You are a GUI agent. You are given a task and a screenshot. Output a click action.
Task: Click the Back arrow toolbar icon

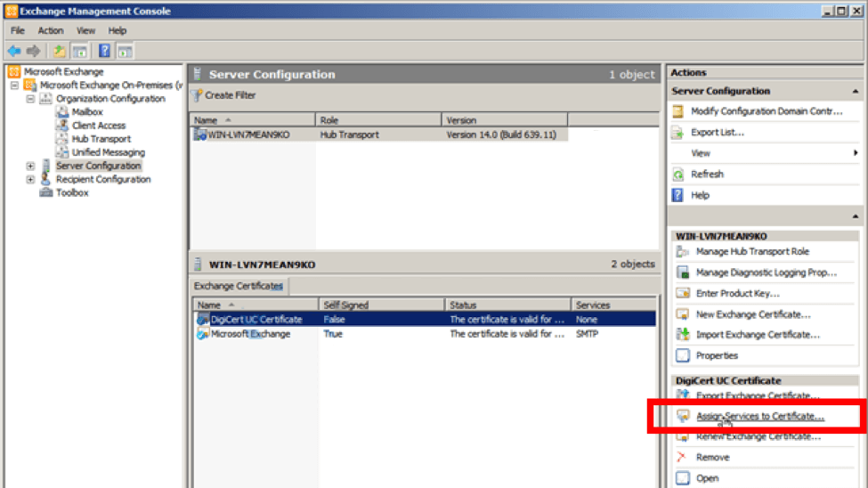click(x=14, y=52)
